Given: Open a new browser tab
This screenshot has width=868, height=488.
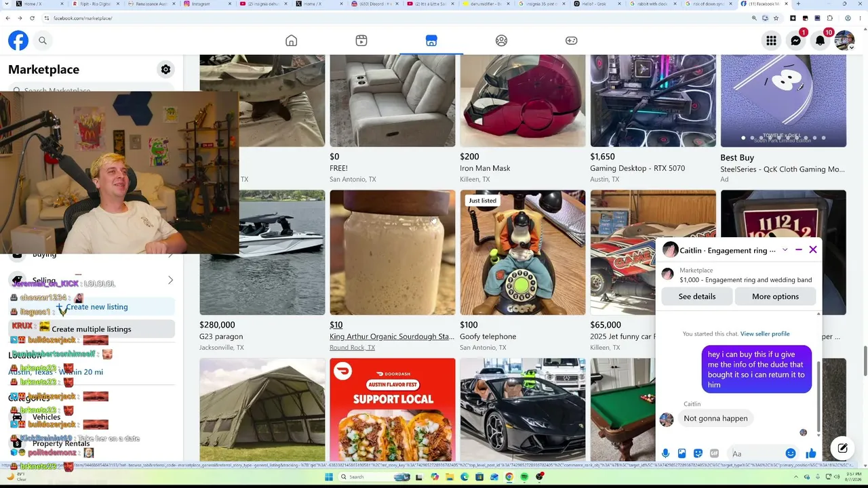Looking at the screenshot, I should click(798, 4).
